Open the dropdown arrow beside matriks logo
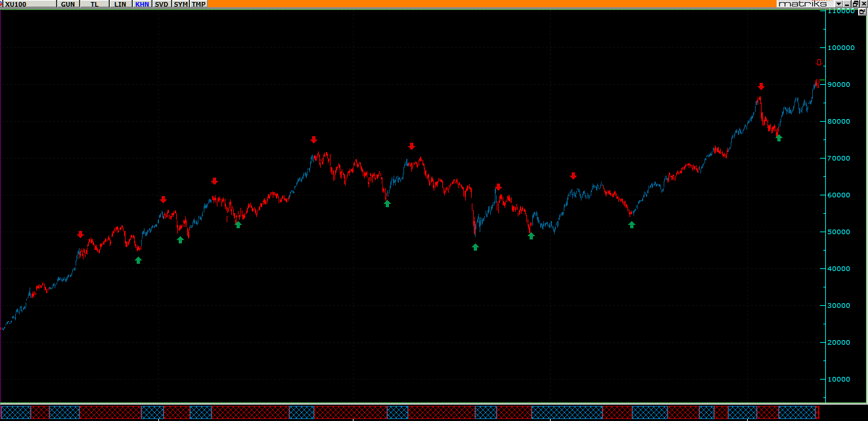Viewport: 868px width, 421px height. [838, 4]
